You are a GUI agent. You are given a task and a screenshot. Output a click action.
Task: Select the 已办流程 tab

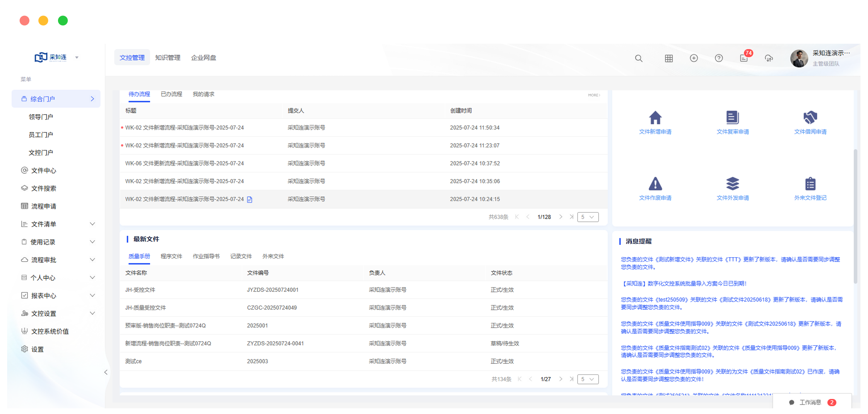[171, 94]
